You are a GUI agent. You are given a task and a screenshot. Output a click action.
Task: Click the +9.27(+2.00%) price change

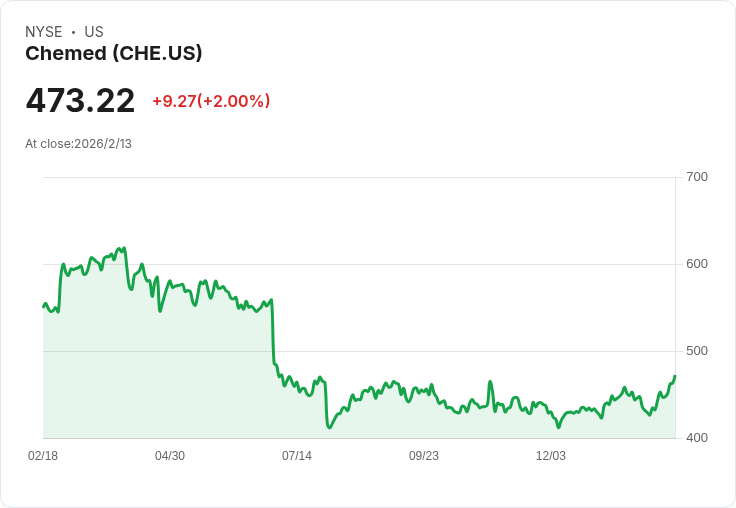pyautogui.click(x=211, y=101)
